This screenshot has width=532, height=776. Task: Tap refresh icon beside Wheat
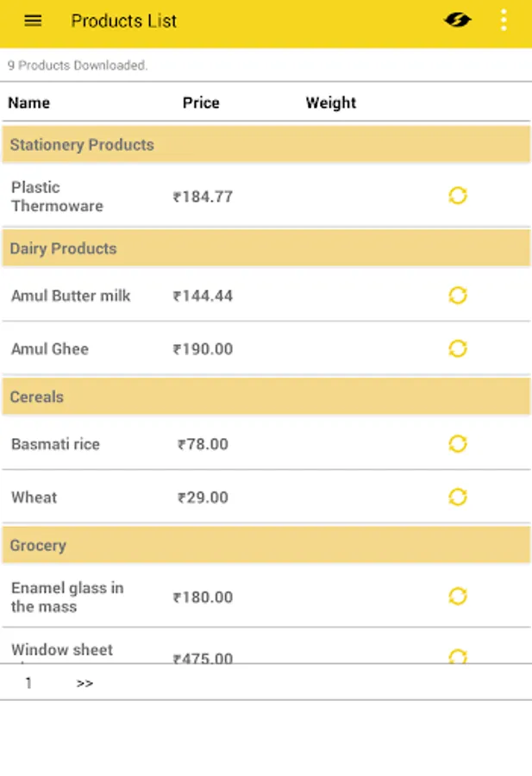pyautogui.click(x=458, y=497)
